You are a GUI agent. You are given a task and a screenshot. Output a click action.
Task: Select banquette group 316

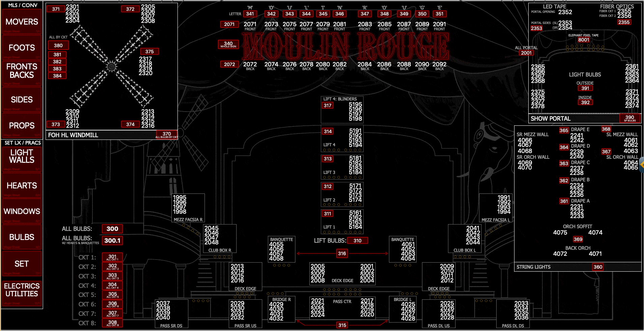click(x=342, y=253)
